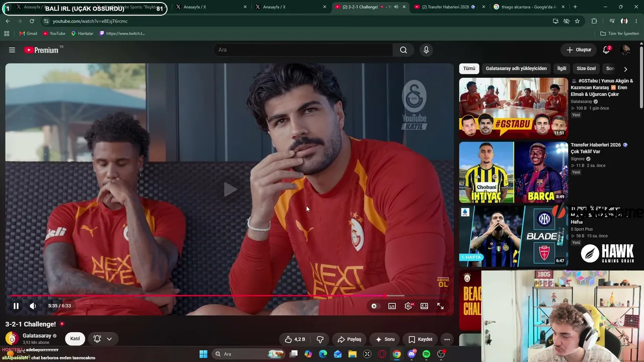Image resolution: width=644 pixels, height=362 pixels.
Task: Mute the 3-2-1 Challenge tab audio
Action: 396,7
